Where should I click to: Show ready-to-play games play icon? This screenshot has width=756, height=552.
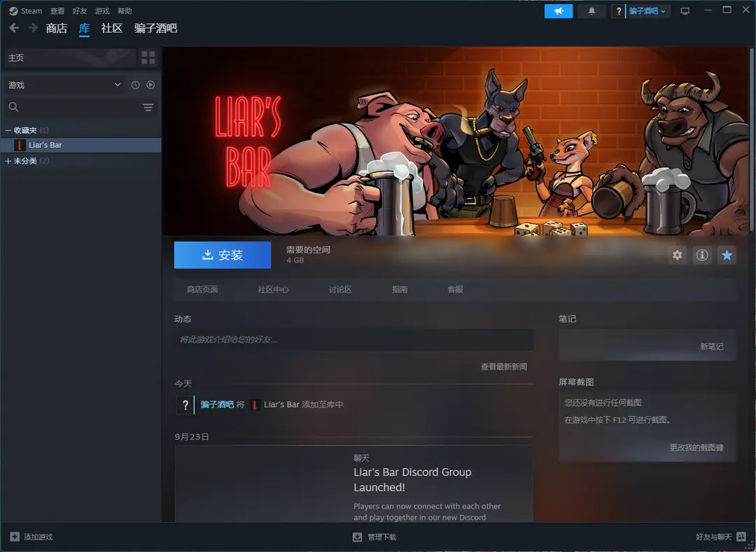tap(150, 85)
